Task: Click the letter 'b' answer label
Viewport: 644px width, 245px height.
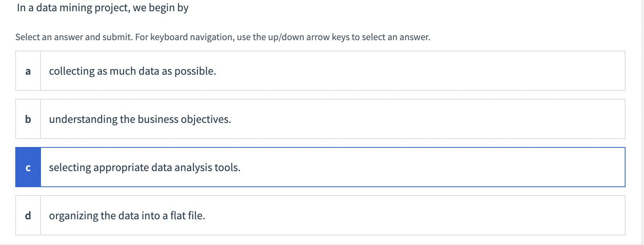Action: 28,119
